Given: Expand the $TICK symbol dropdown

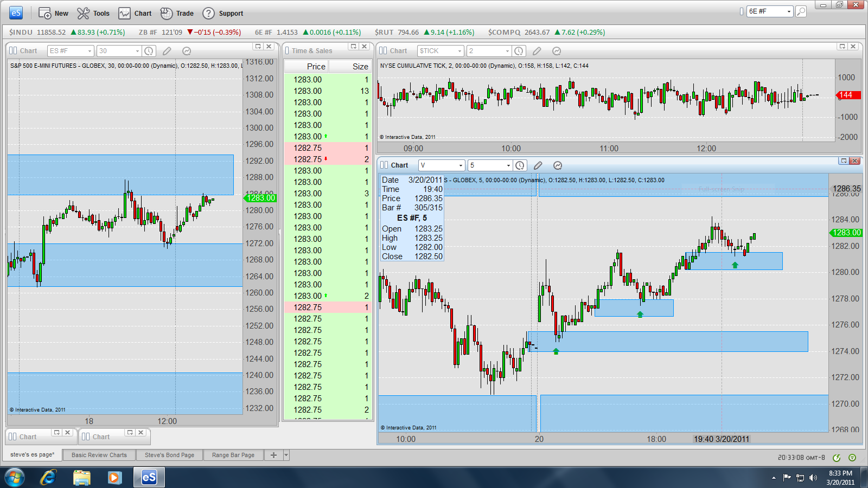Looking at the screenshot, I should [x=459, y=51].
